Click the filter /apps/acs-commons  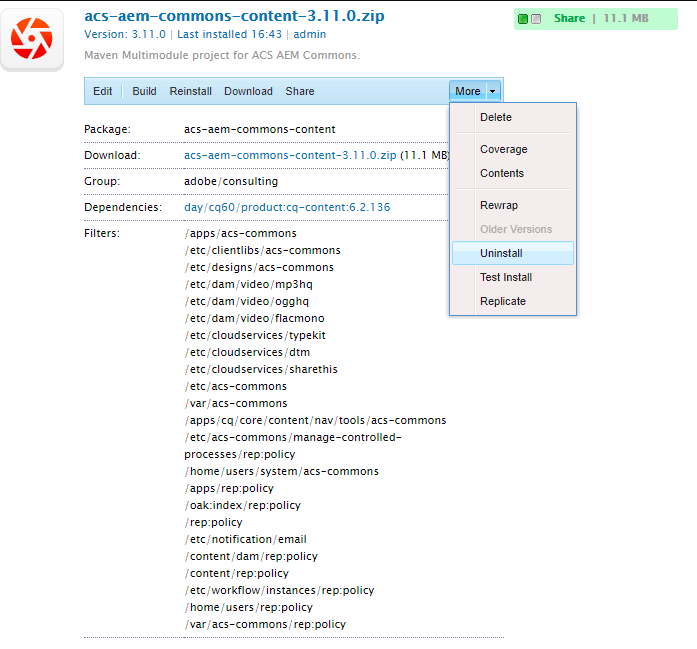tap(240, 233)
